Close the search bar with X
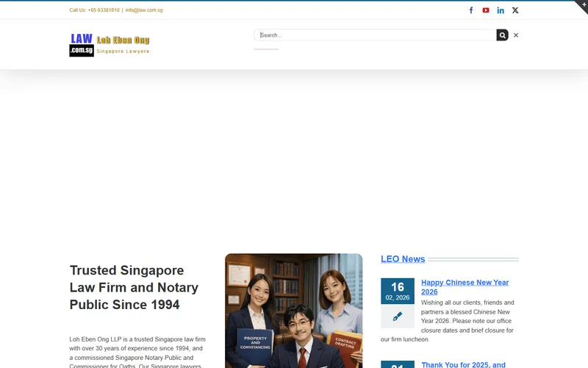 pyautogui.click(x=516, y=35)
